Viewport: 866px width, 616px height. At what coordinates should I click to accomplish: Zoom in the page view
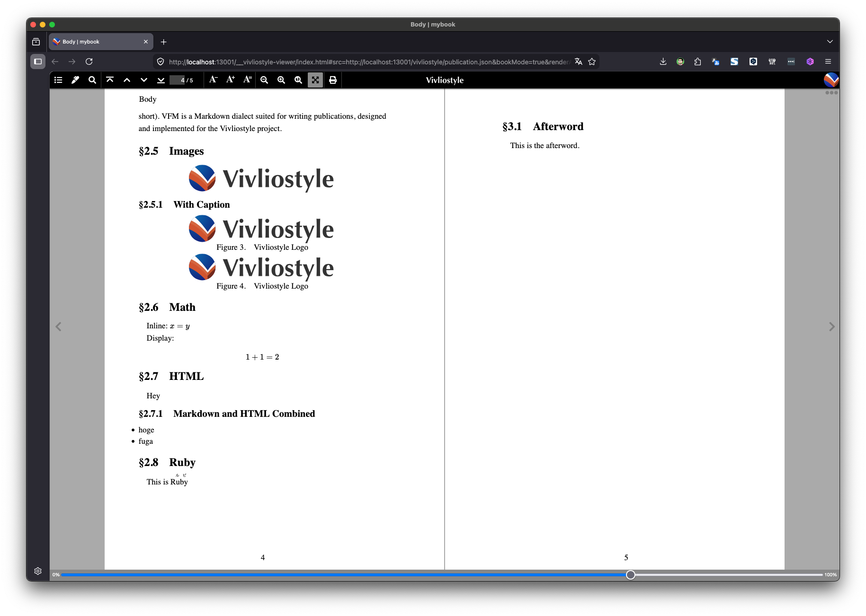coord(281,80)
